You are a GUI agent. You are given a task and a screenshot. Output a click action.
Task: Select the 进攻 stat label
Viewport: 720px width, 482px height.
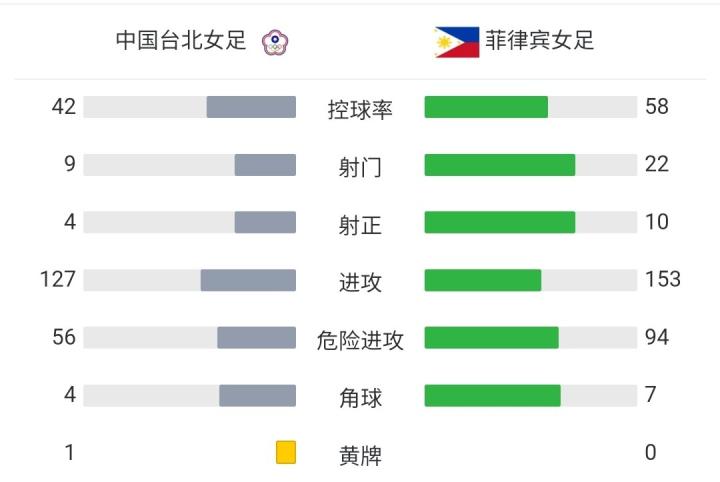coord(360,282)
